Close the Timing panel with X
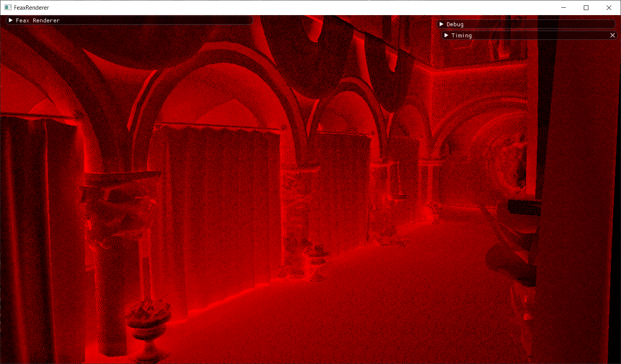The width and height of the screenshot is (621, 364). click(612, 35)
